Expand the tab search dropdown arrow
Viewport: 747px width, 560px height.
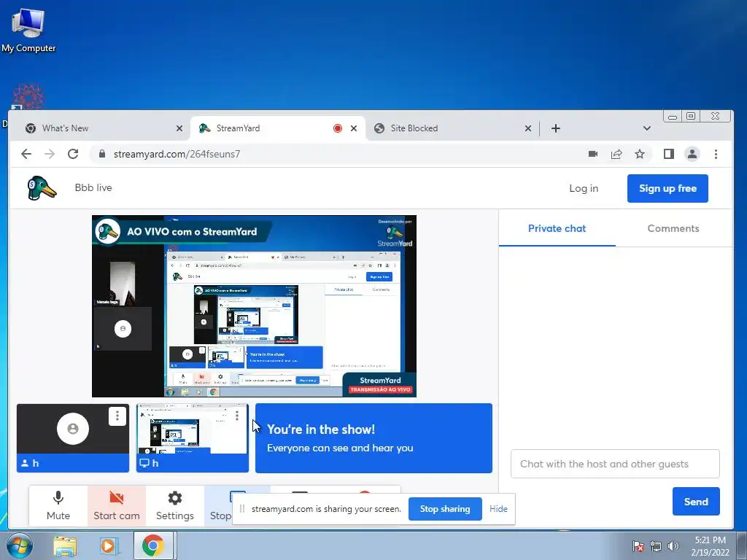coord(646,128)
